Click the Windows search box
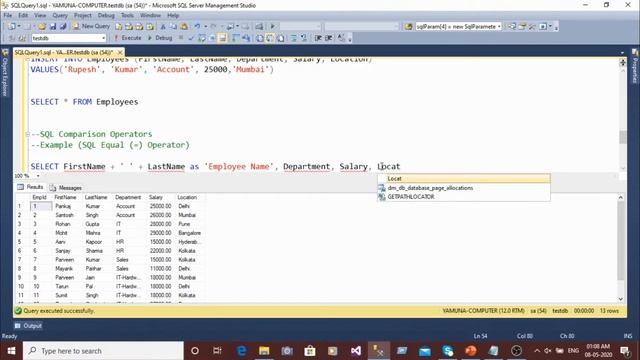This screenshot has width=640, height=360. coord(103,351)
